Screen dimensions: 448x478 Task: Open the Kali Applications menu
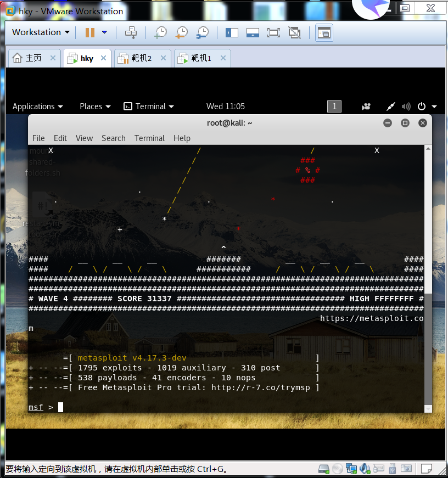tap(37, 106)
